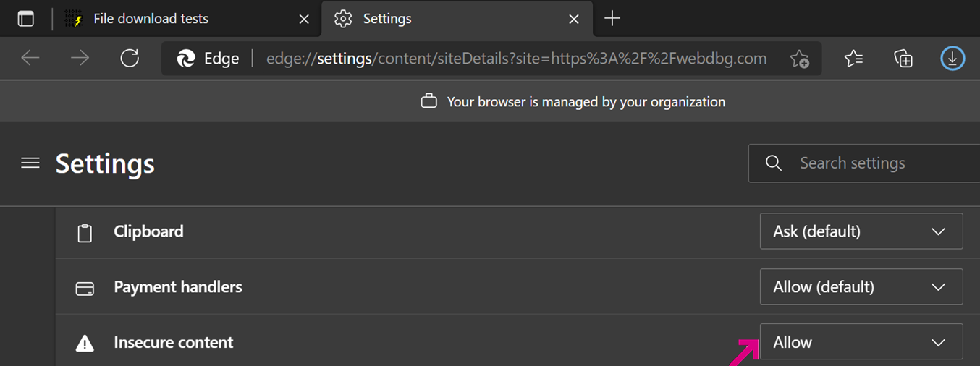Open a new tab with plus button
The image size is (980, 366).
pos(612,19)
